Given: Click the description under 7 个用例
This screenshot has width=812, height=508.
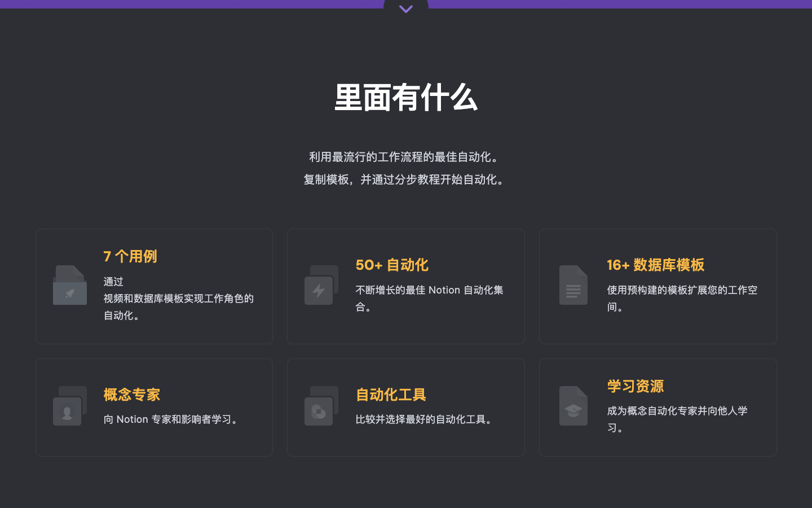Looking at the screenshot, I should click(x=178, y=299).
